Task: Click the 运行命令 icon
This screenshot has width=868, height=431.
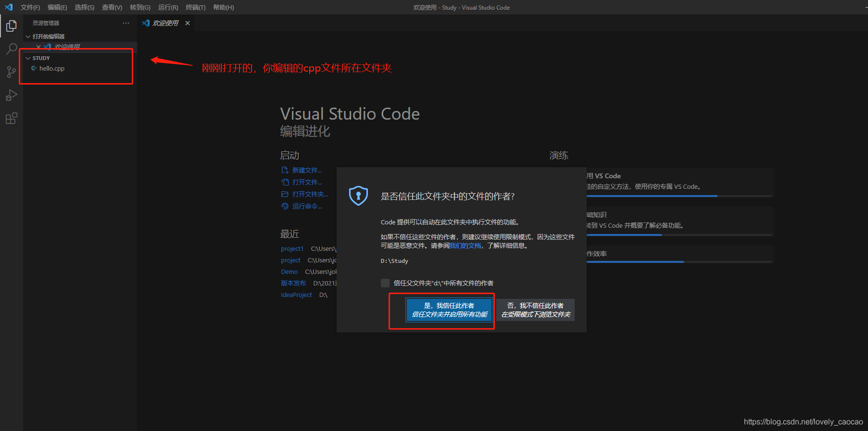Action: 285,206
